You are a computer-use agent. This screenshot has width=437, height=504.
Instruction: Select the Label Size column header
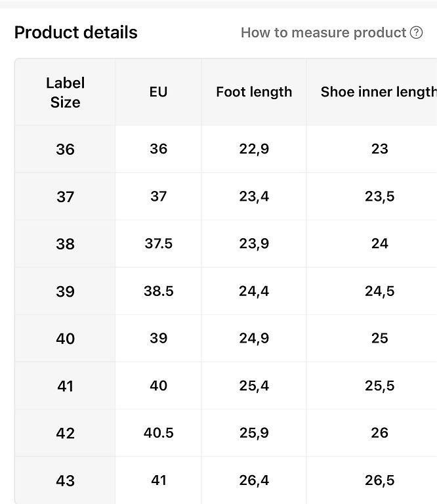[66, 93]
